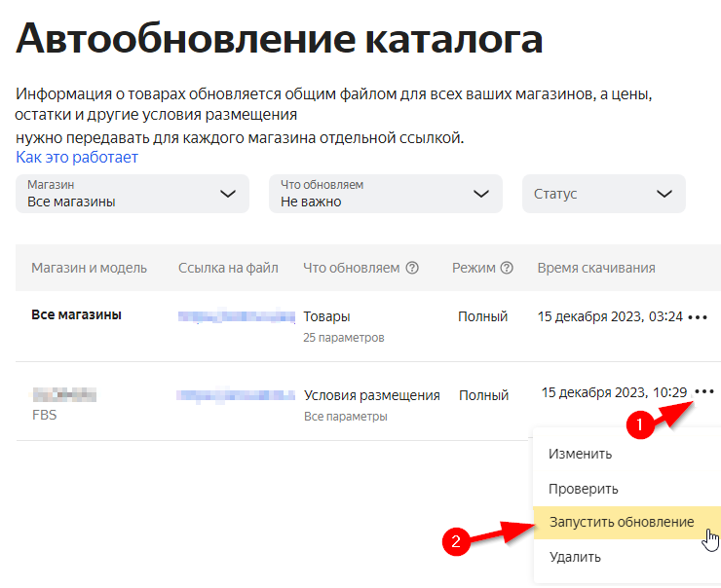The width and height of the screenshot is (721, 588).
Task: Click the Время скачивания column header
Action: (x=596, y=268)
